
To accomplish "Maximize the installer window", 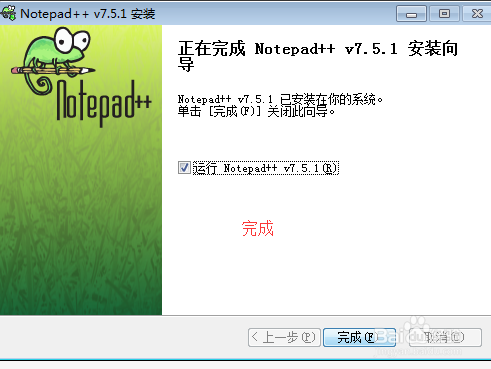I will (x=444, y=14).
